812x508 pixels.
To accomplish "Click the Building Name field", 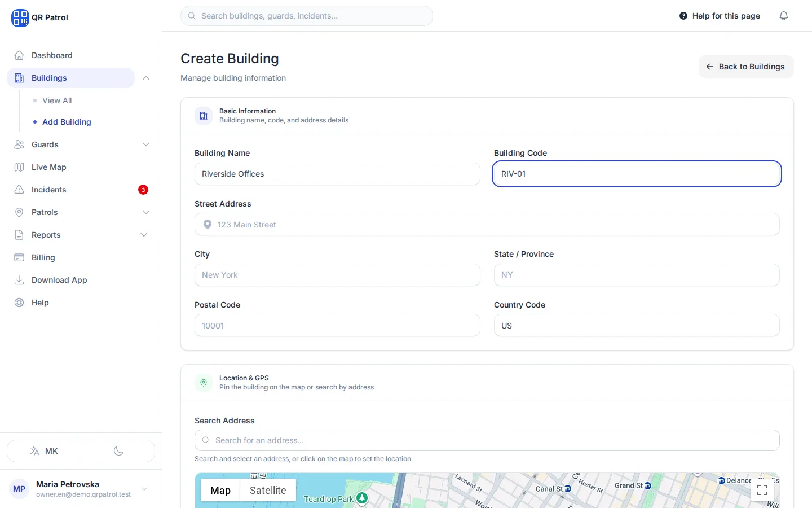I will click(x=337, y=174).
